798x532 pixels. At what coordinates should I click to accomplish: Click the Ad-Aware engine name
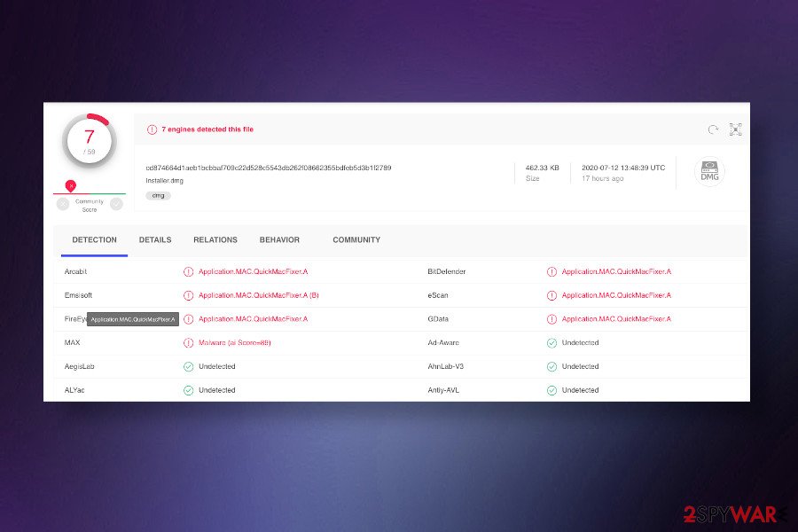click(443, 342)
